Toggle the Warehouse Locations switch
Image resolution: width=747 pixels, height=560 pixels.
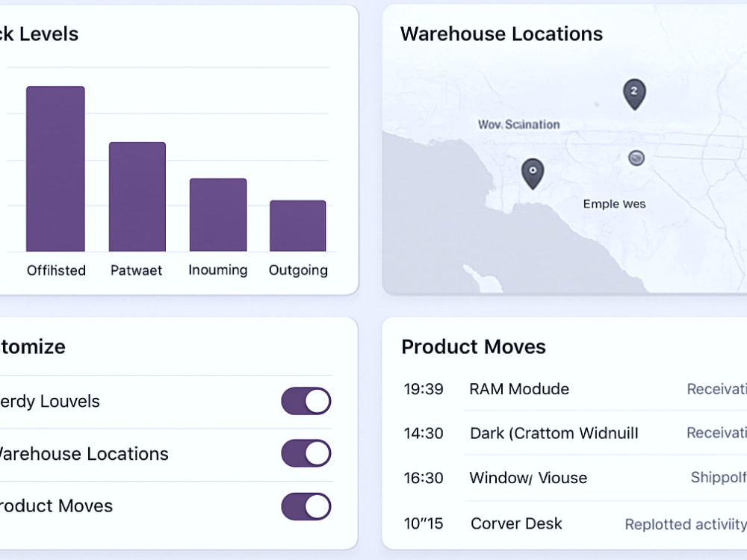[306, 453]
